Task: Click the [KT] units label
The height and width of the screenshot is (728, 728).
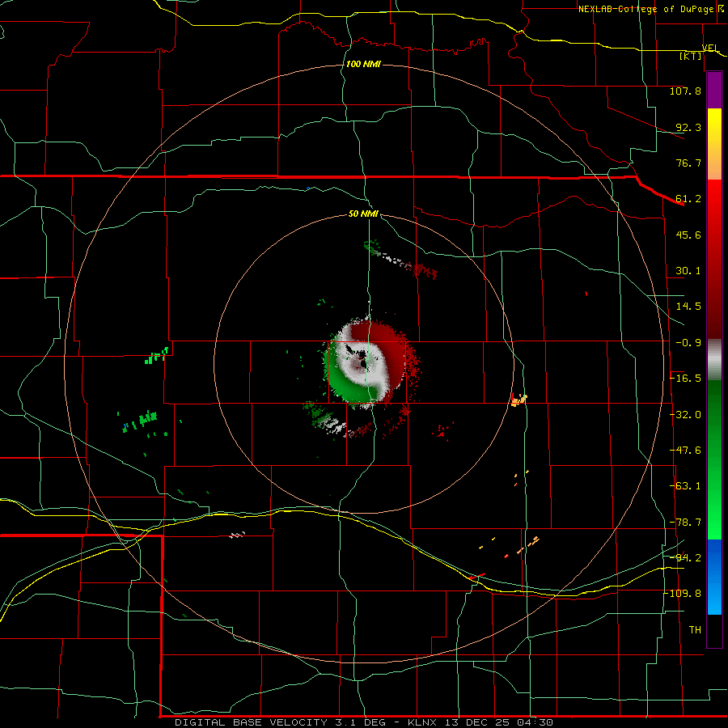Action: [x=691, y=56]
